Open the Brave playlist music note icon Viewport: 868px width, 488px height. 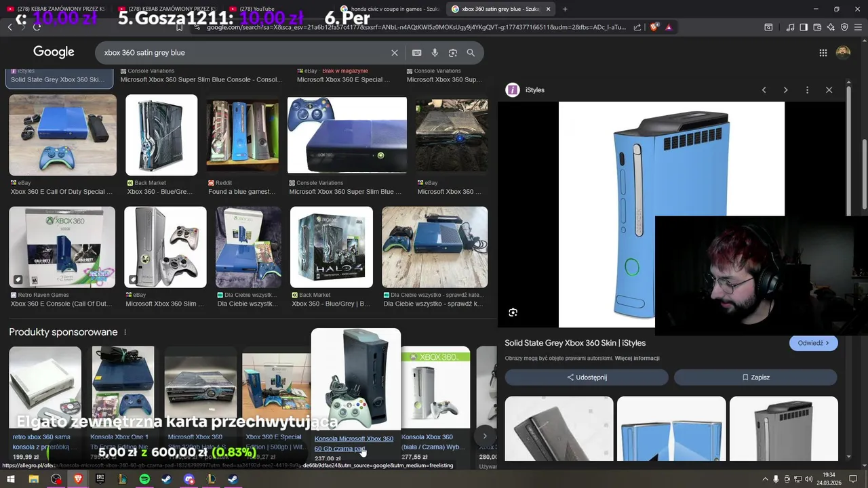pyautogui.click(x=790, y=27)
